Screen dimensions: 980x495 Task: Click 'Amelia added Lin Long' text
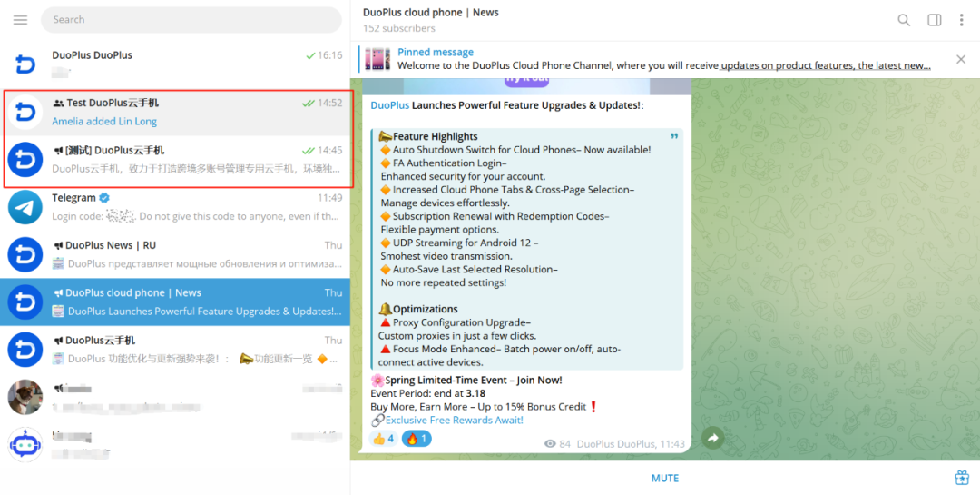[104, 122]
